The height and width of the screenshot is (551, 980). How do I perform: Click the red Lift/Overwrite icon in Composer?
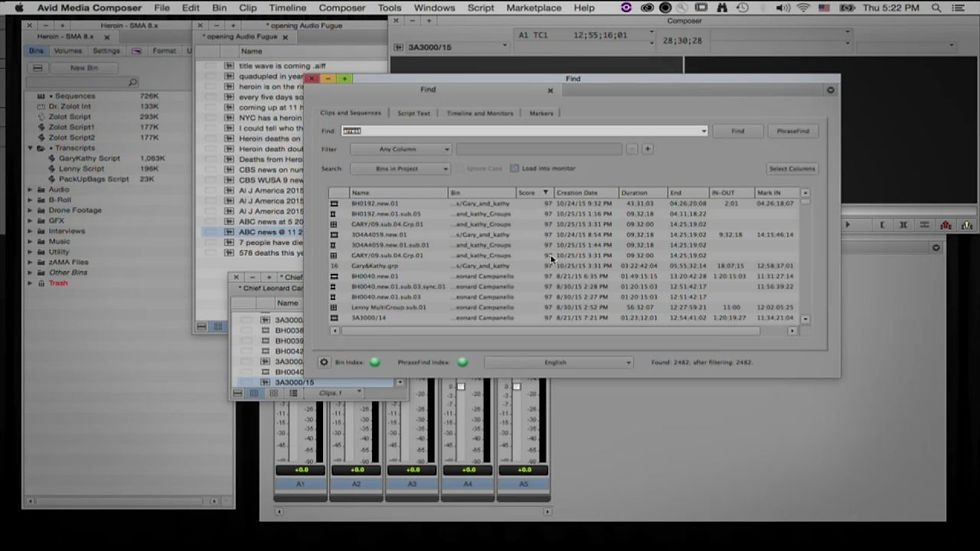[946, 225]
